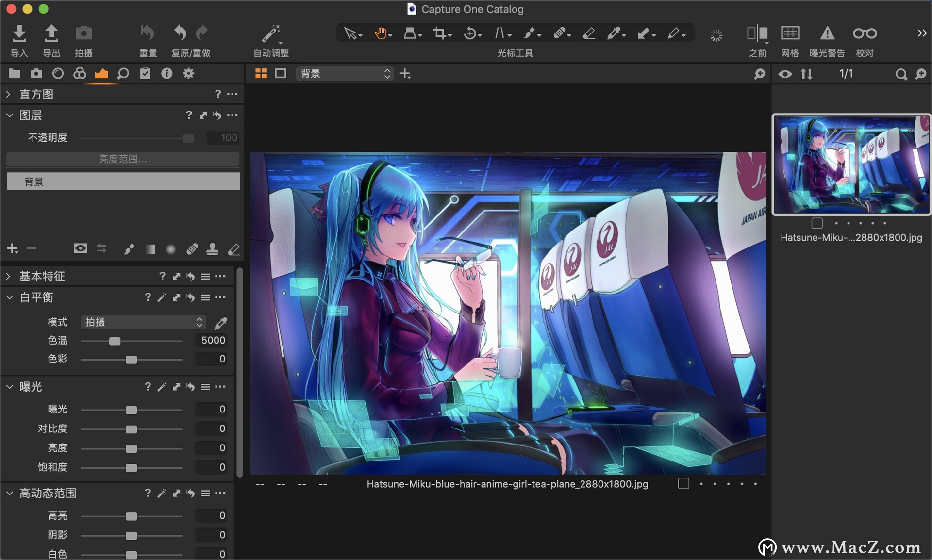Select the crop cursor tool
This screenshot has height=560, width=932.
[x=440, y=33]
